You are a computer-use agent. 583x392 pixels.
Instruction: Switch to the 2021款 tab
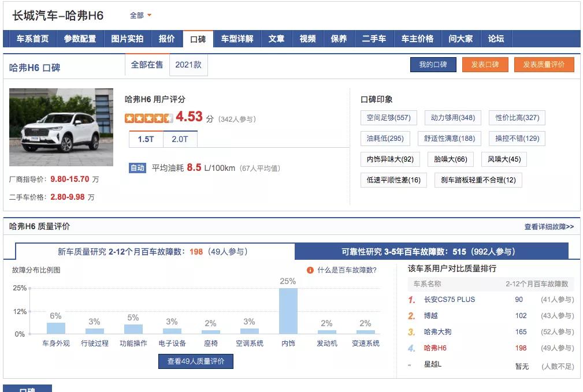coord(188,66)
